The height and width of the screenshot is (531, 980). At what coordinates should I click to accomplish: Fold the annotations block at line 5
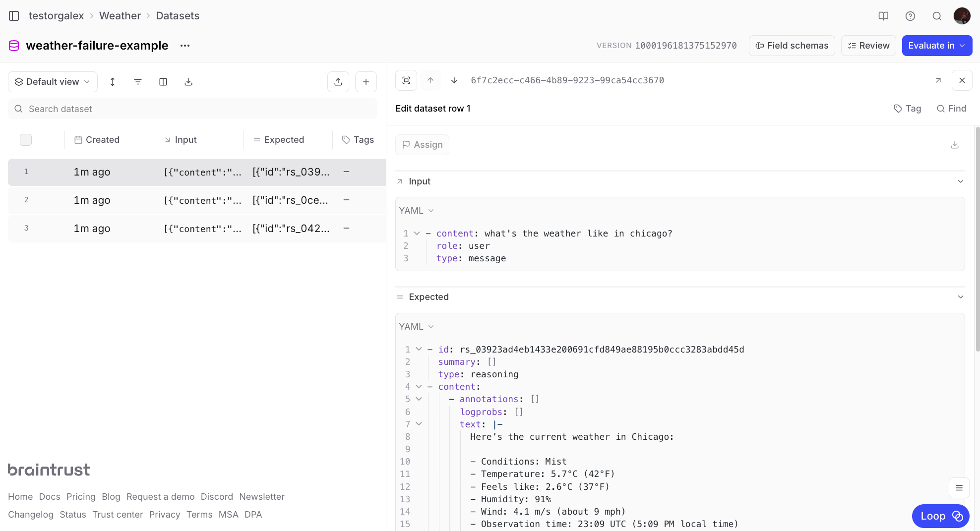[x=419, y=399]
